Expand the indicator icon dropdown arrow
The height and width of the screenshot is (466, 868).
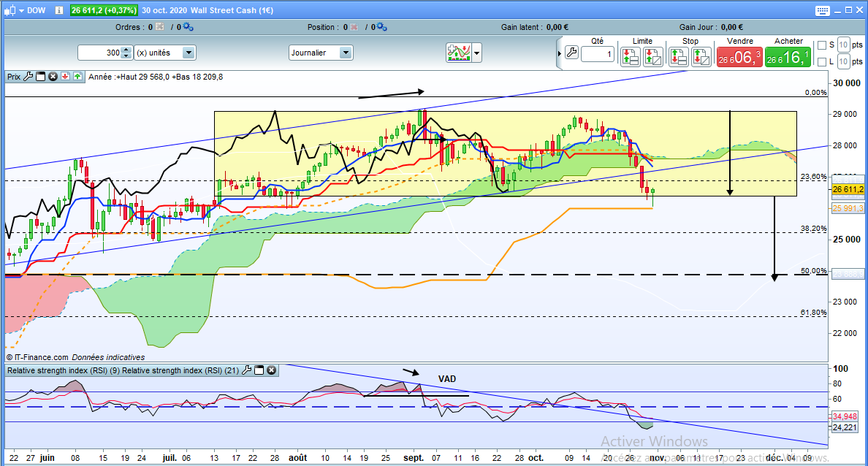tap(476, 53)
